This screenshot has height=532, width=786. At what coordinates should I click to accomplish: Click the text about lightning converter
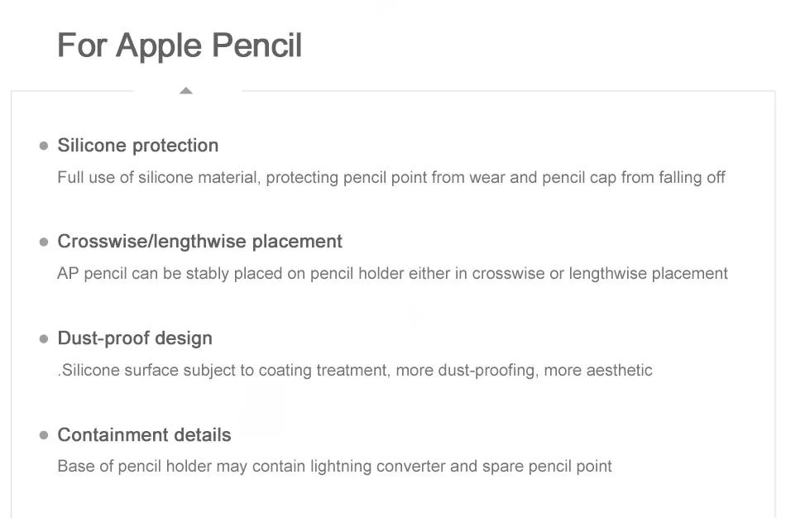pos(334,467)
